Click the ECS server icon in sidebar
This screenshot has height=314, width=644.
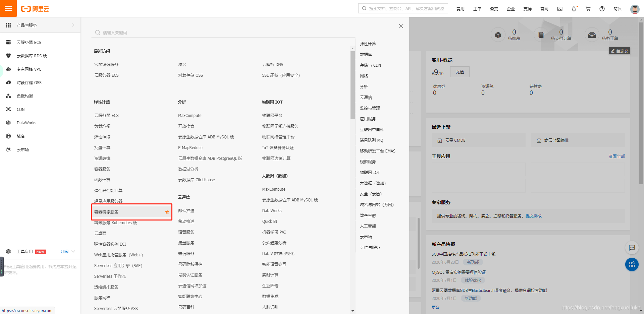[8, 42]
